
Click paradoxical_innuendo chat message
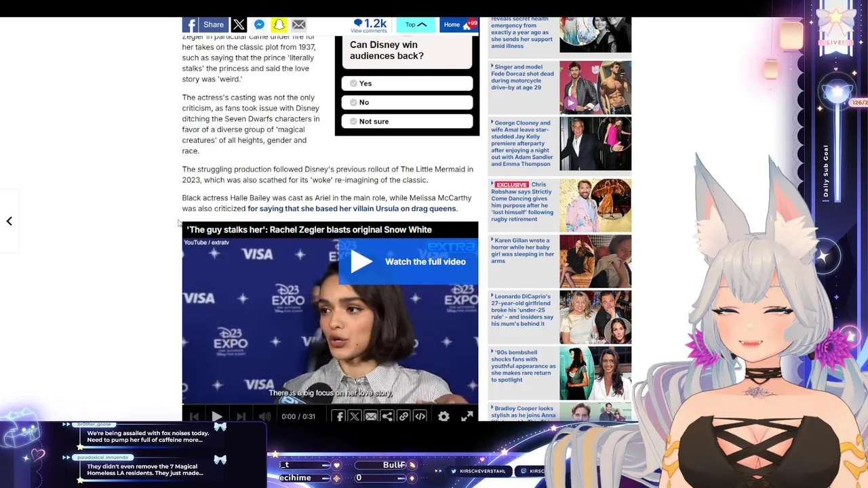(x=144, y=470)
